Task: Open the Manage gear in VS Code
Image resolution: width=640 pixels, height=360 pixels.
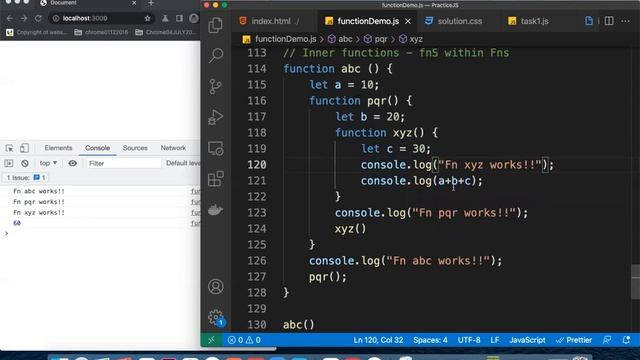Action: click(216, 317)
